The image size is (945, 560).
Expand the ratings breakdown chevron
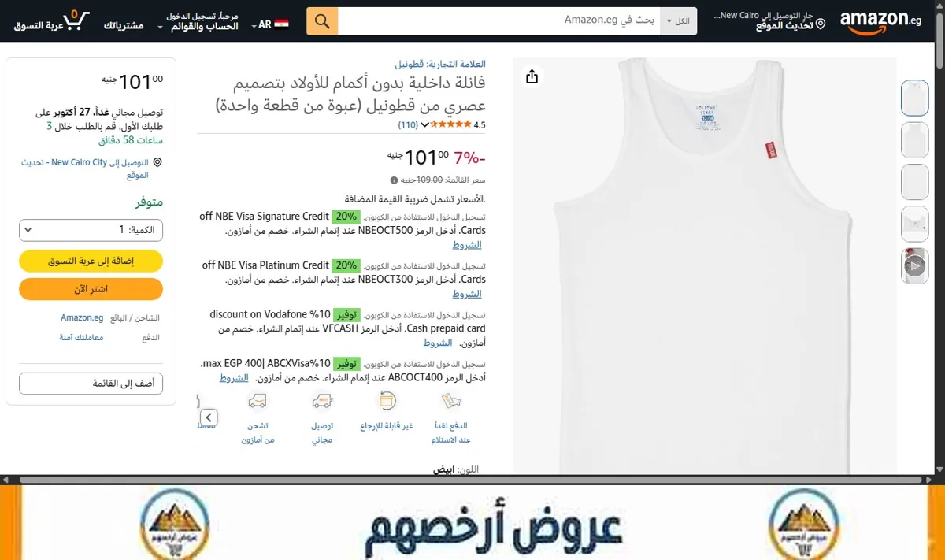(x=425, y=124)
